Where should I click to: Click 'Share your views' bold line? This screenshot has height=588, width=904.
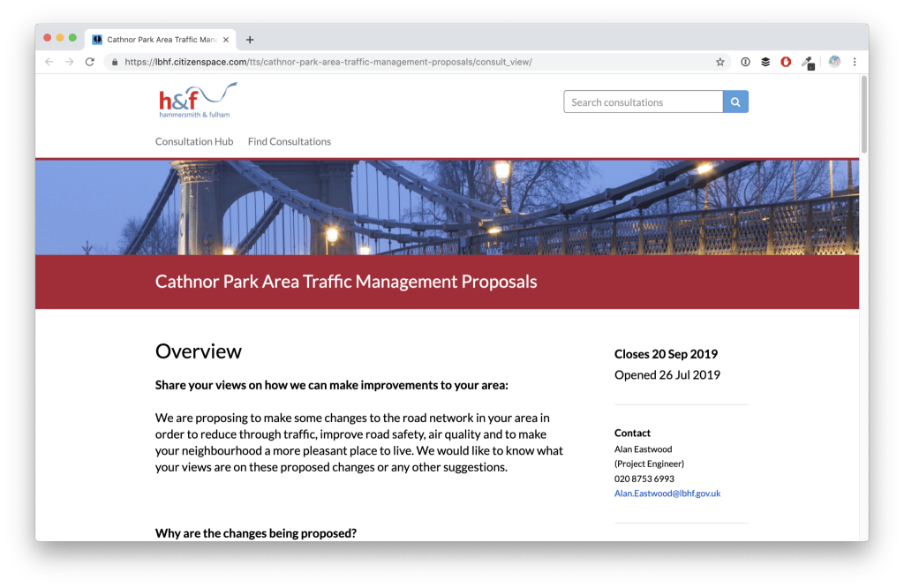332,385
